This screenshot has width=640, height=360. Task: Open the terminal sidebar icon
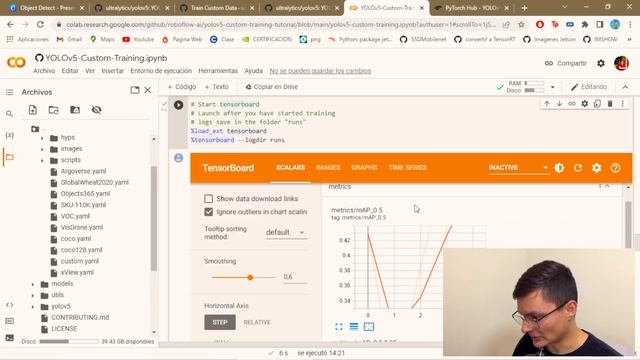[x=9, y=338]
